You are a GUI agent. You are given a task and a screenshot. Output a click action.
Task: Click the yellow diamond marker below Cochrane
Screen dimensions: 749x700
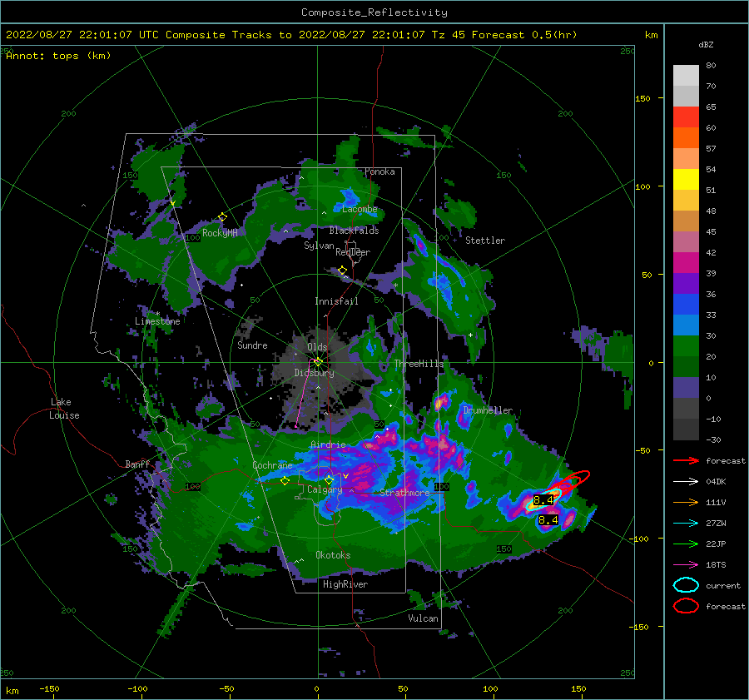285,480
